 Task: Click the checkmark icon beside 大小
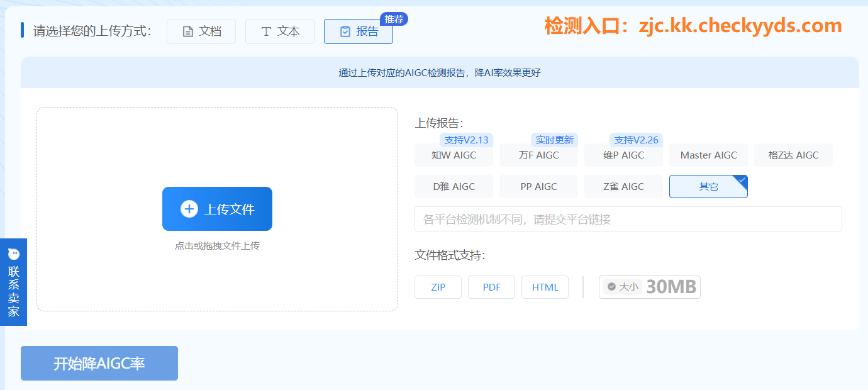[x=611, y=287]
